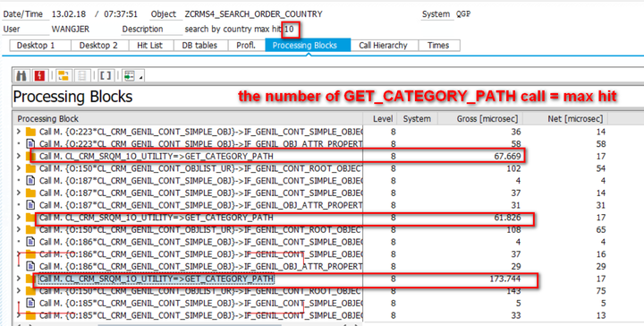Click folder icon of O:150 row with gross 108

coord(30,229)
